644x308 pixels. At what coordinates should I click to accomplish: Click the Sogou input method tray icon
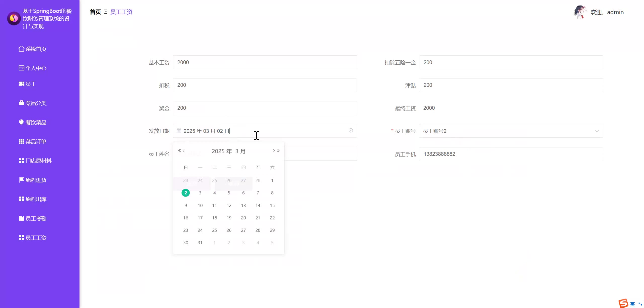pos(623,303)
